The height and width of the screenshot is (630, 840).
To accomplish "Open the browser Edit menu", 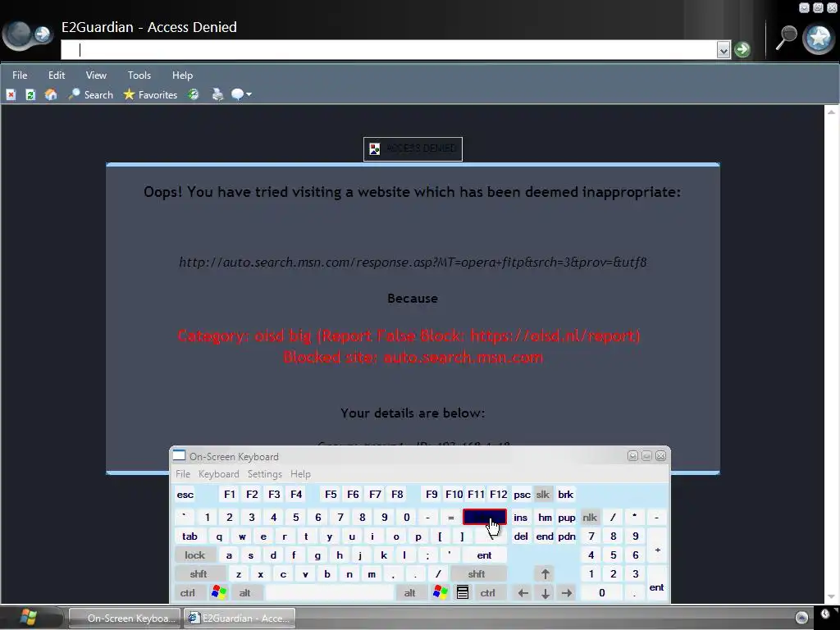I will [57, 75].
